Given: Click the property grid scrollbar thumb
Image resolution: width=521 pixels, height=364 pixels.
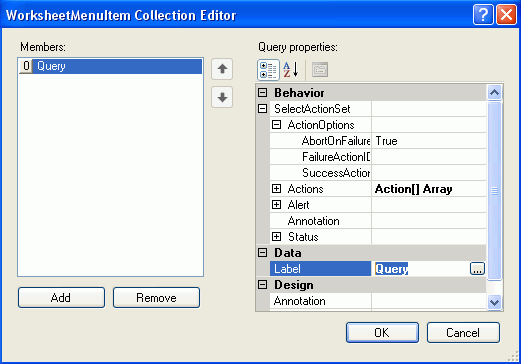Looking at the screenshot, I should [x=494, y=191].
